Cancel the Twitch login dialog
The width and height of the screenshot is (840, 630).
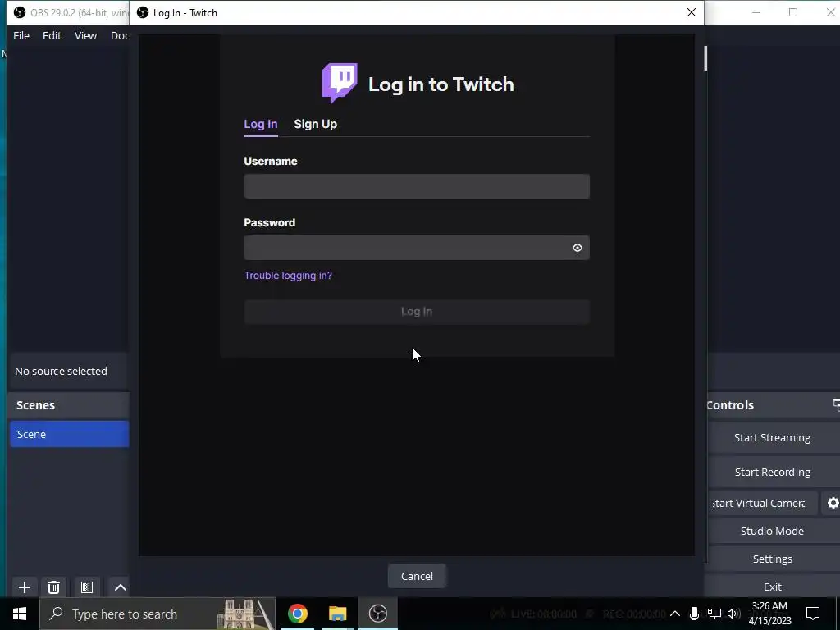tap(417, 576)
